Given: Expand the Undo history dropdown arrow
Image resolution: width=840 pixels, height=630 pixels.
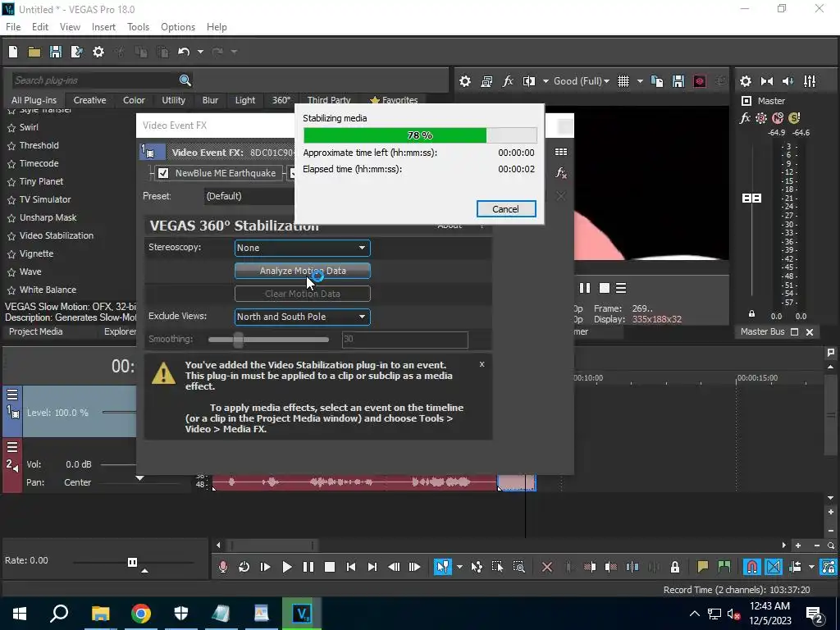Looking at the screenshot, I should coord(200,52).
